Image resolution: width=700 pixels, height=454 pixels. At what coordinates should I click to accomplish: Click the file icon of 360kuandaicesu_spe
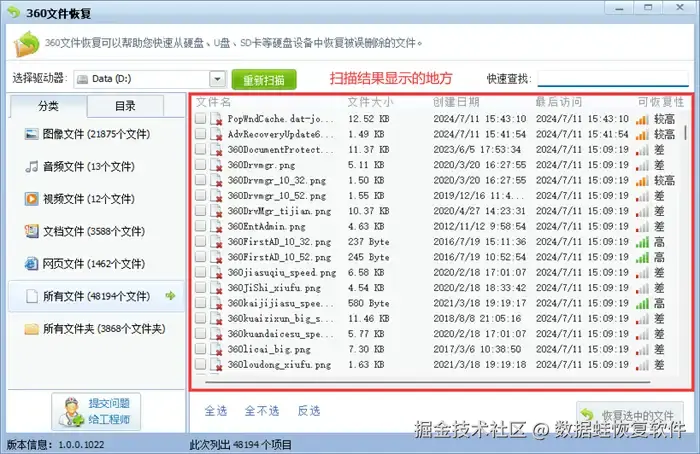click(x=216, y=334)
